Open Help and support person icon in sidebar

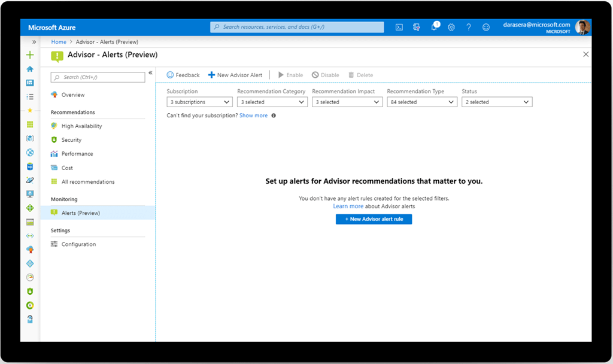30,319
